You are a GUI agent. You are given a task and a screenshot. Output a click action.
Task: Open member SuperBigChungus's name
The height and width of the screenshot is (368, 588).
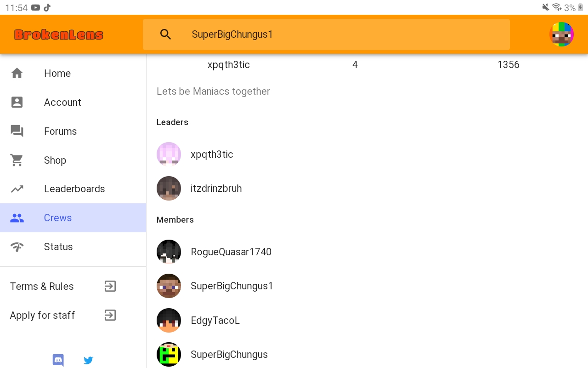[229, 354]
